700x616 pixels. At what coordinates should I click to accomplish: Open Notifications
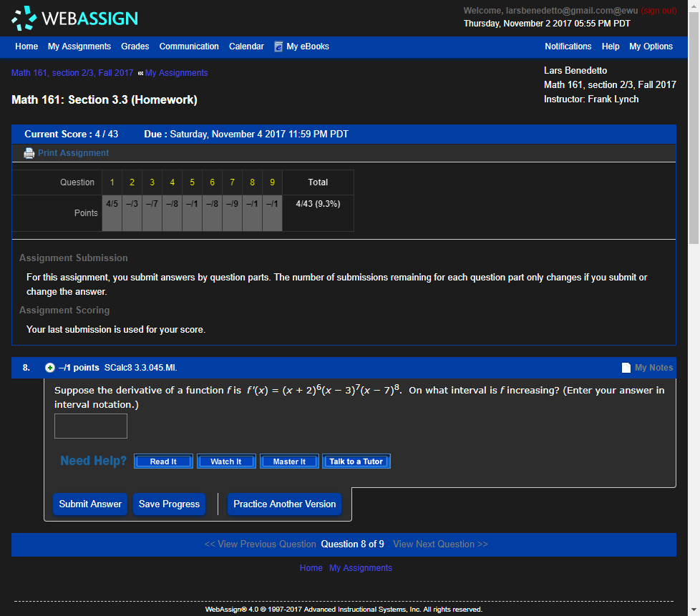tap(568, 46)
